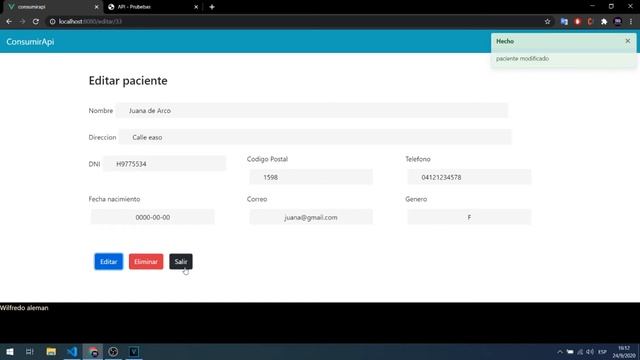Click the orange C extension icon

[x=590, y=21]
